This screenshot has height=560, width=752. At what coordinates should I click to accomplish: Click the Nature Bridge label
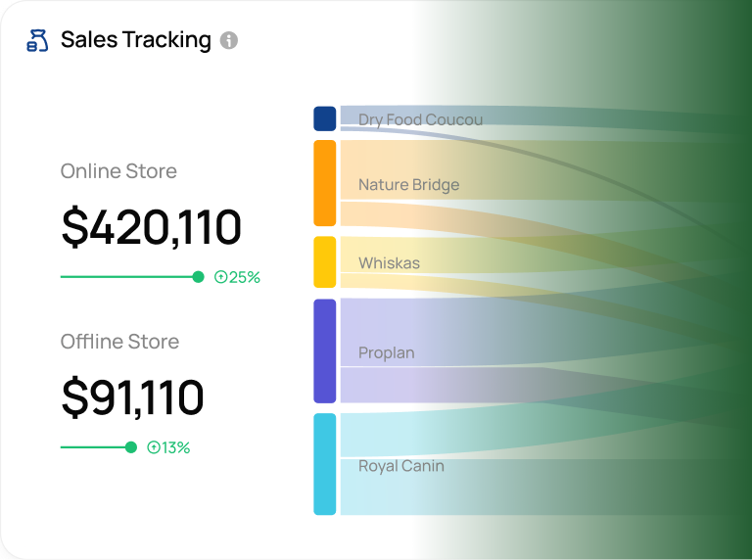[x=408, y=185]
